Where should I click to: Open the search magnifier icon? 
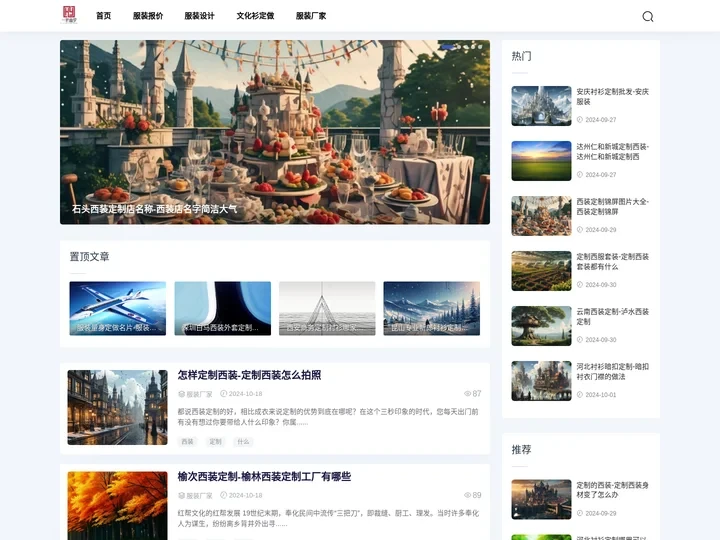pyautogui.click(x=647, y=17)
